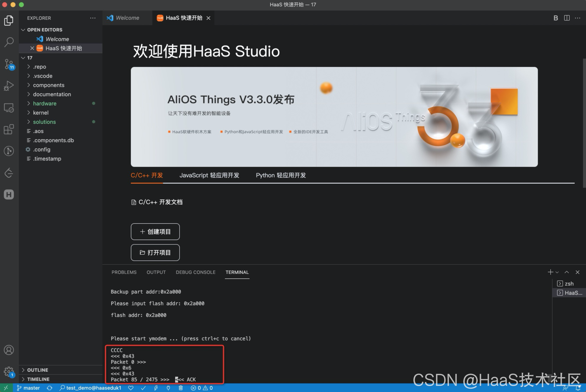Click the HaaS Studio H icon in the activity bar
The height and width of the screenshot is (392, 586).
point(9,195)
